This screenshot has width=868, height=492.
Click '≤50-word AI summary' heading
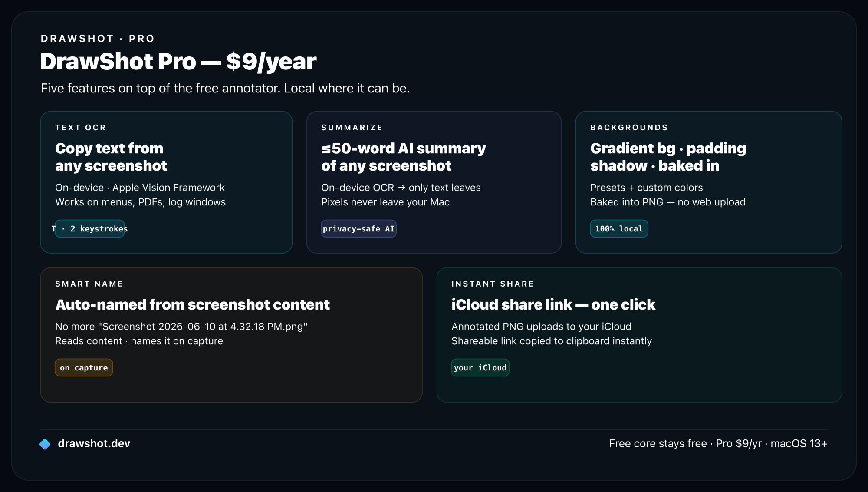click(x=404, y=149)
